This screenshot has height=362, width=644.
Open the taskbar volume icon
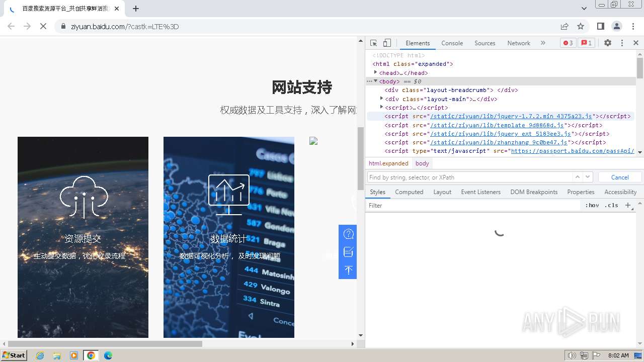(572, 355)
